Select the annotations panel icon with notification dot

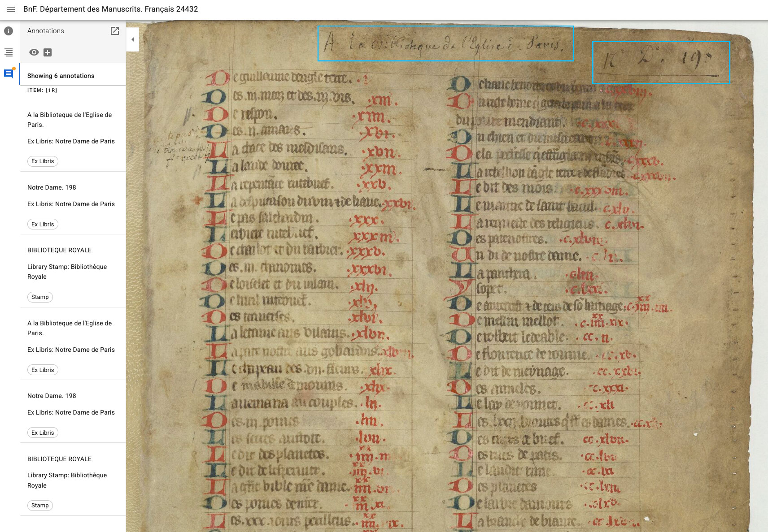click(x=8, y=73)
